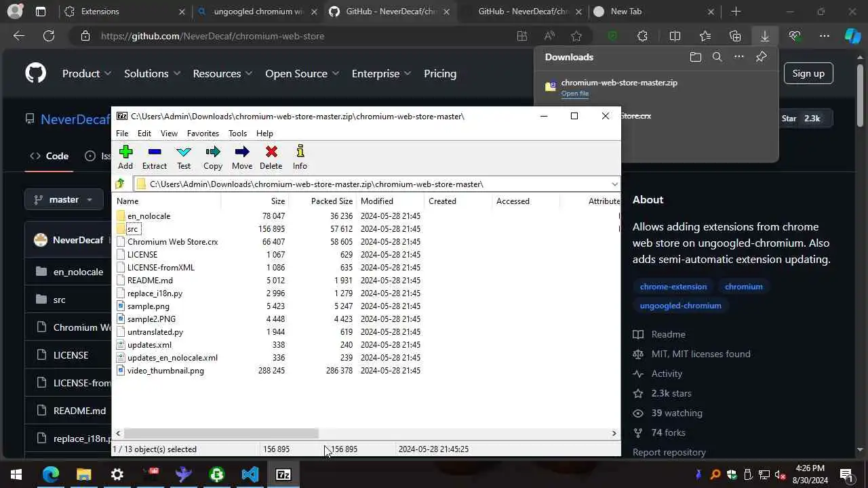Select Chromium Web Store.crx in 7-Zip list
The image size is (868, 488).
click(172, 241)
